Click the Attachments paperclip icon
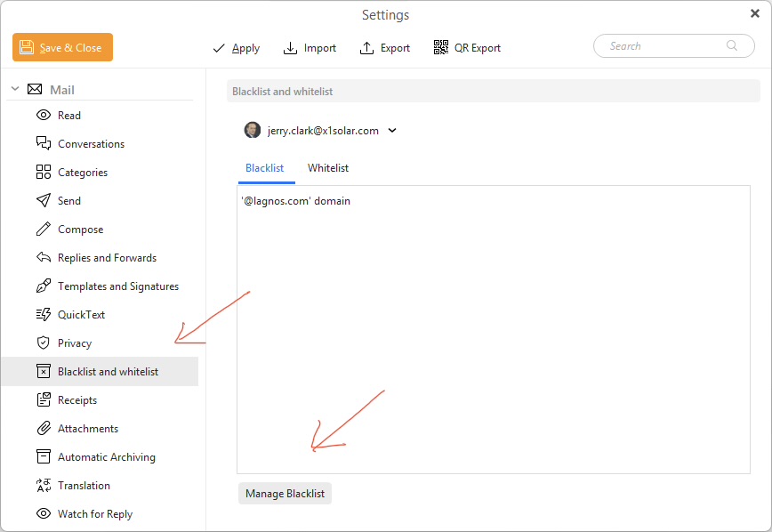Screen dimensions: 772x532 click(x=43, y=429)
